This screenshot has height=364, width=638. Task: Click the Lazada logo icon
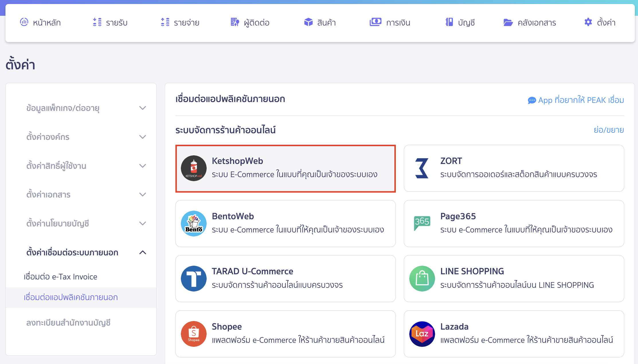click(x=422, y=334)
